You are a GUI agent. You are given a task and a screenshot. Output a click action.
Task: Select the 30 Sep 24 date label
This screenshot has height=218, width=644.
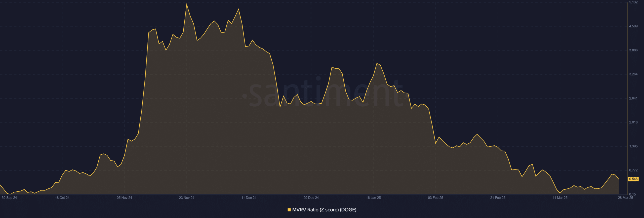9,198
